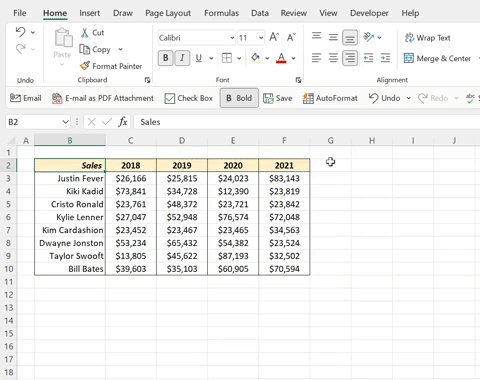Screen dimensions: 480x380
Task: Increase font size with larger A
Action: (x=274, y=37)
